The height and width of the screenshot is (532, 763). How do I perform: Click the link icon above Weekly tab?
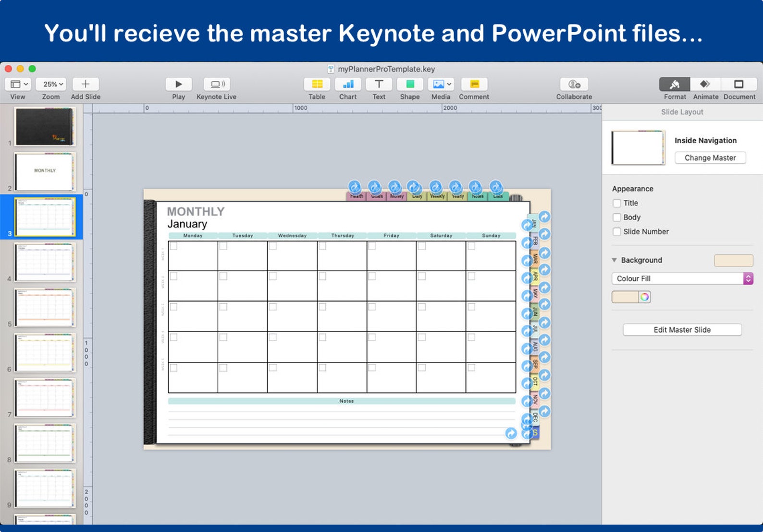pos(436,187)
